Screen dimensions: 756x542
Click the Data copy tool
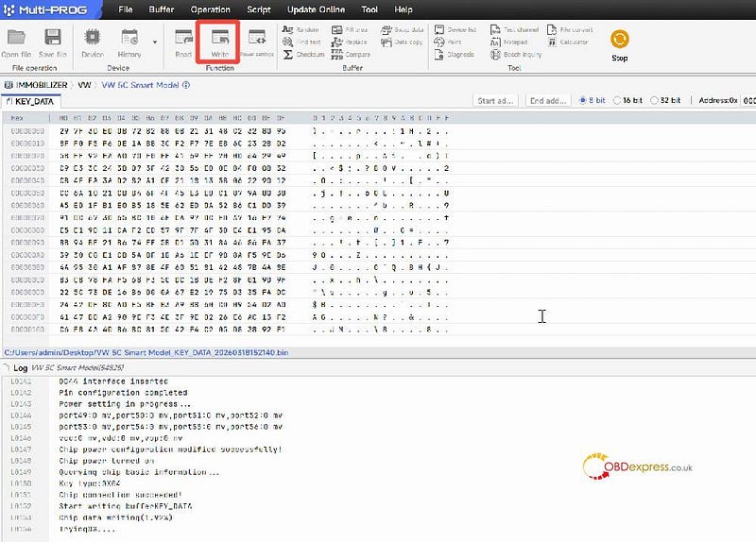(x=402, y=42)
